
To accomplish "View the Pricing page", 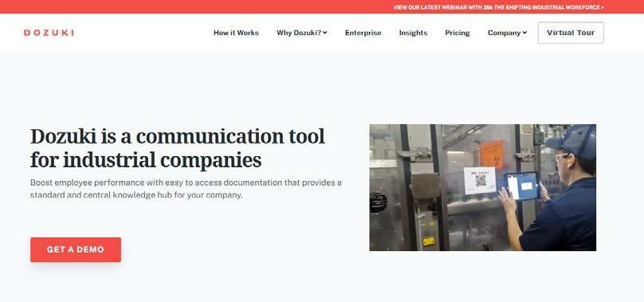I will pyautogui.click(x=457, y=33).
